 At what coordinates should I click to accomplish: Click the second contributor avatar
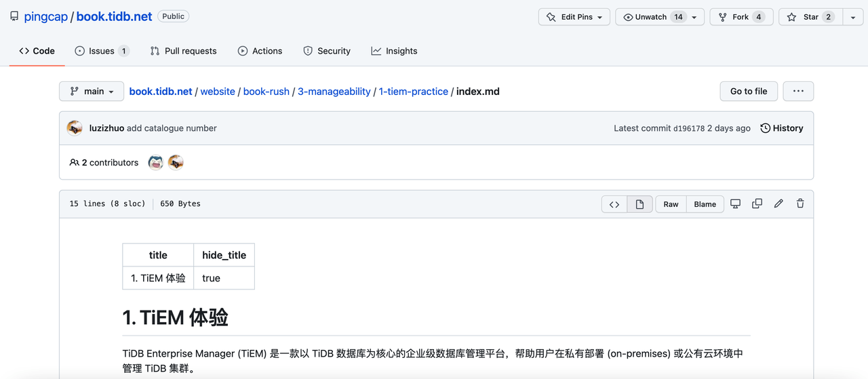[176, 163]
